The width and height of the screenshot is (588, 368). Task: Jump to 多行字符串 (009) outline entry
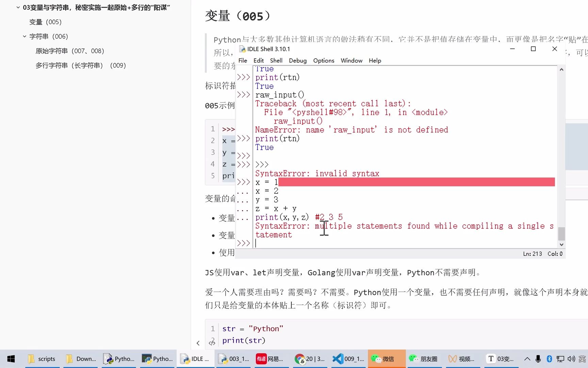(x=81, y=65)
